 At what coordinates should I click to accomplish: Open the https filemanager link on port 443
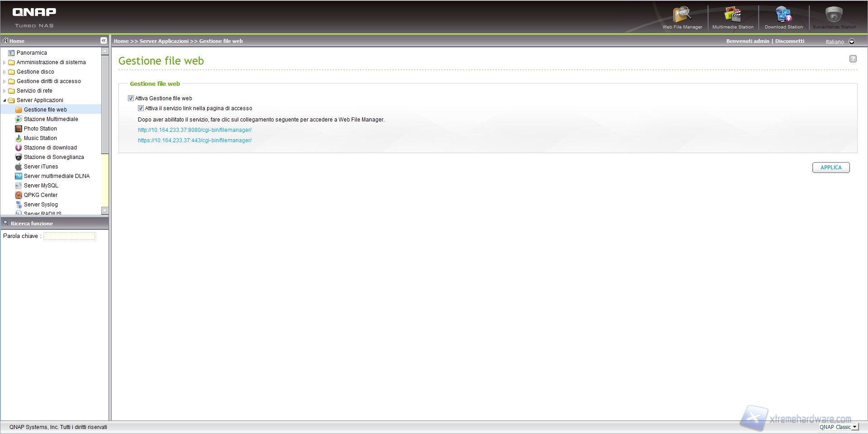194,140
